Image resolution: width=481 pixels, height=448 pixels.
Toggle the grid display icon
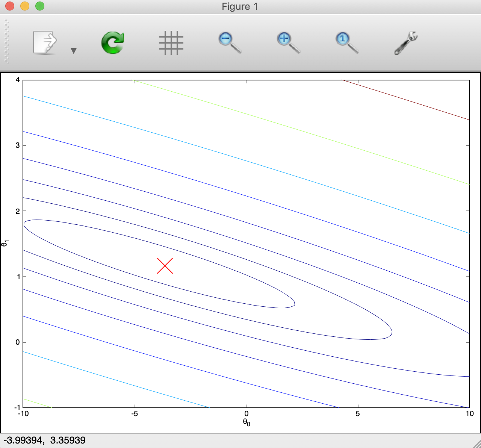(x=171, y=42)
